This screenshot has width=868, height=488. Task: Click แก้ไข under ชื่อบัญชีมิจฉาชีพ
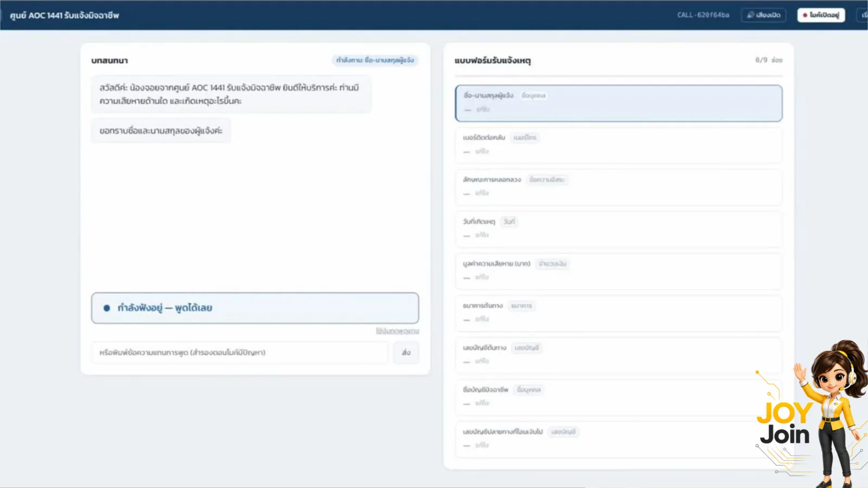(482, 403)
